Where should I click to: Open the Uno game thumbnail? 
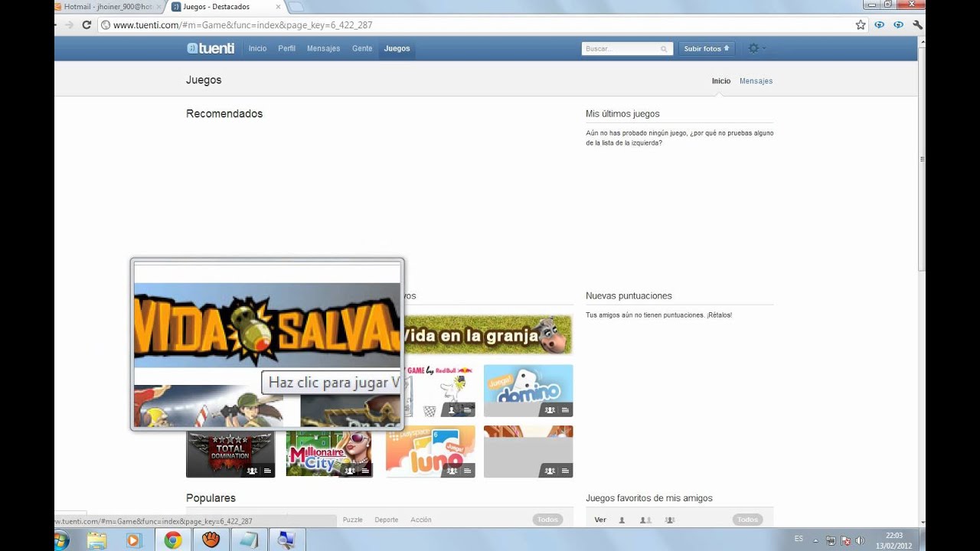coord(430,452)
